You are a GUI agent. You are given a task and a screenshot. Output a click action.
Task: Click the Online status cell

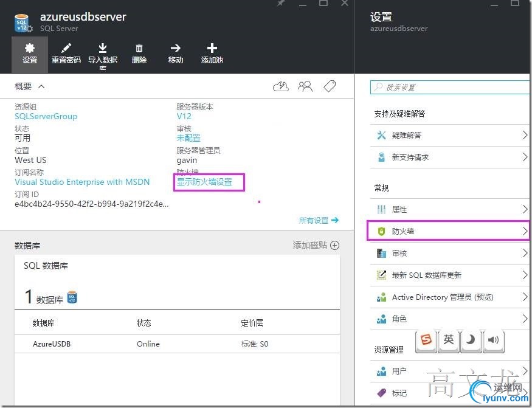pos(148,344)
